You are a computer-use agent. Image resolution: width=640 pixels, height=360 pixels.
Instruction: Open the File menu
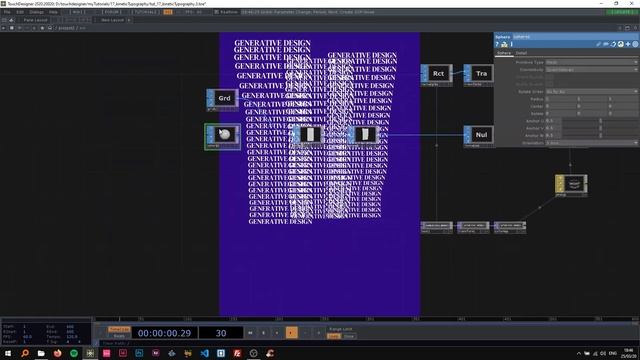(7, 12)
